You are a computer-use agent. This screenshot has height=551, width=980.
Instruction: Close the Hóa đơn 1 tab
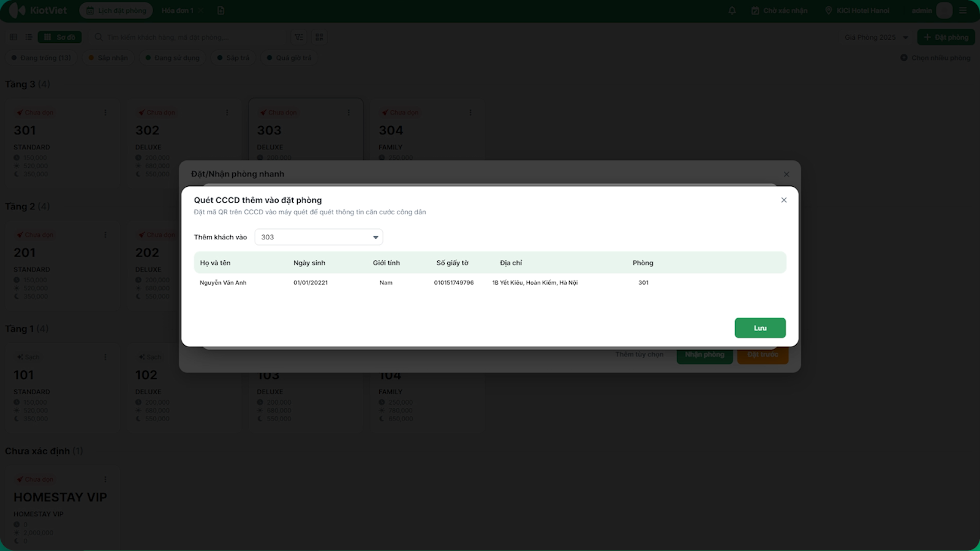point(202,10)
